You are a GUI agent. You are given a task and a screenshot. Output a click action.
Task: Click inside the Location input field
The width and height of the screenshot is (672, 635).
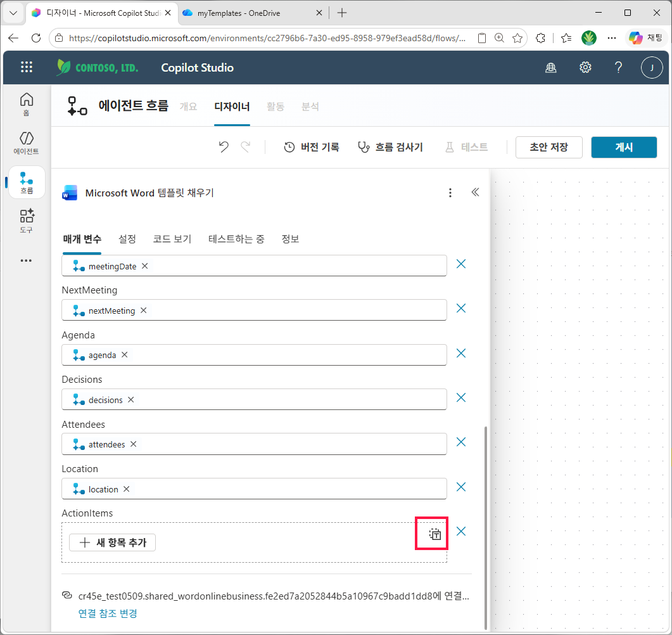pos(254,489)
